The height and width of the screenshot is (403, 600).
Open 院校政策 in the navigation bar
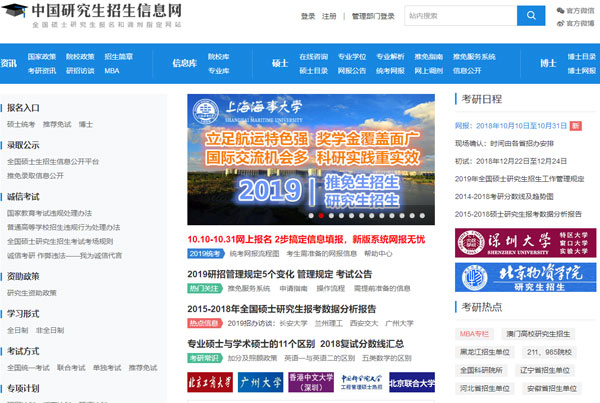(x=80, y=57)
